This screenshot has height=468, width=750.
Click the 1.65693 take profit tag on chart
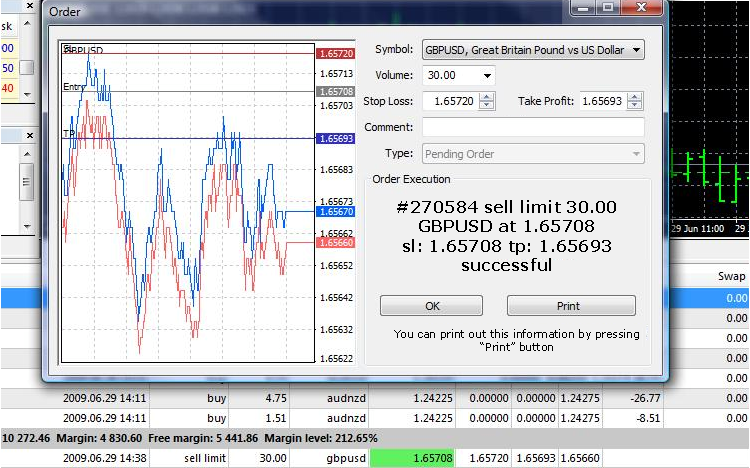(335, 139)
